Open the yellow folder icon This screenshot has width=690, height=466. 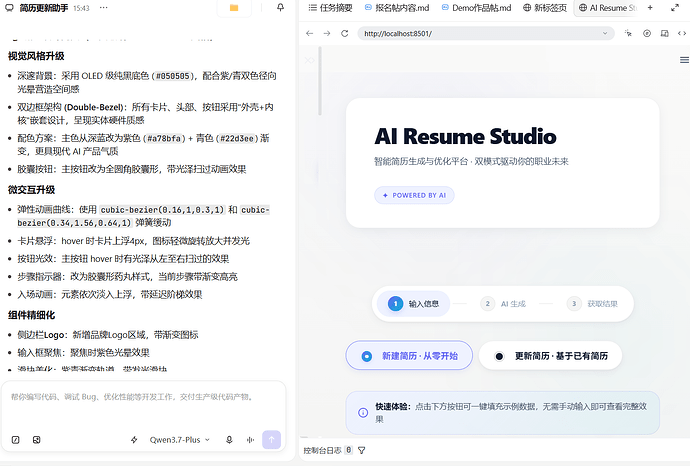click(234, 8)
